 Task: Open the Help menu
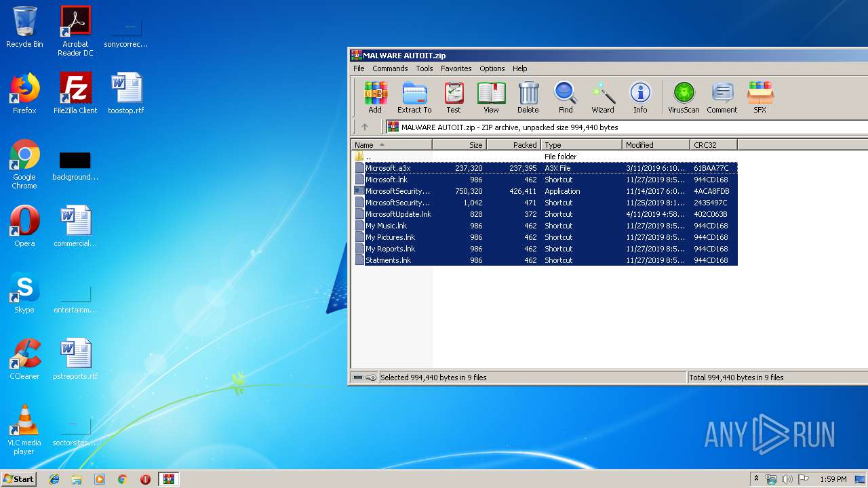tap(520, 68)
